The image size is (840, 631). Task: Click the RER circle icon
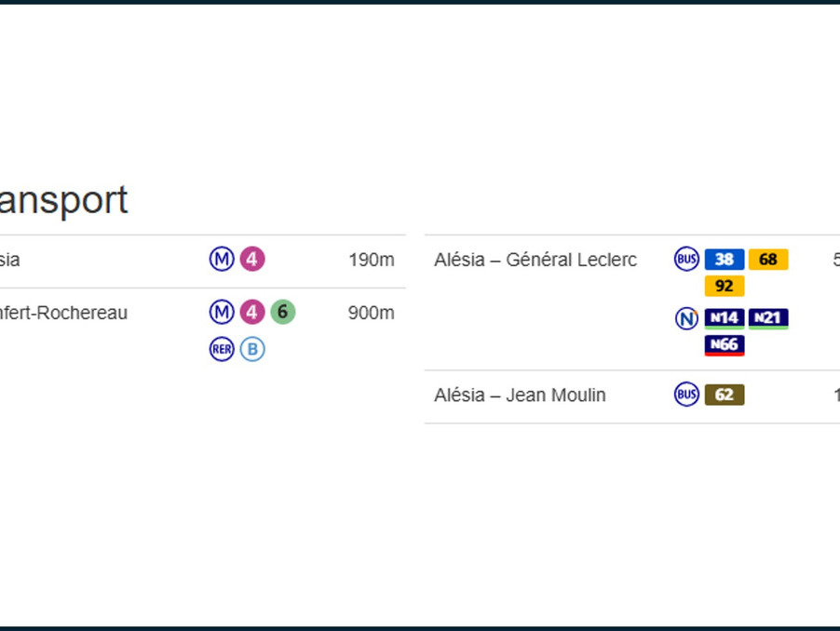pyautogui.click(x=222, y=349)
